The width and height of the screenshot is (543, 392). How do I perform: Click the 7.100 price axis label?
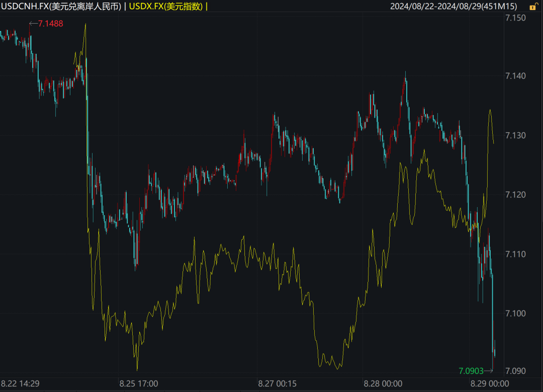point(515,314)
